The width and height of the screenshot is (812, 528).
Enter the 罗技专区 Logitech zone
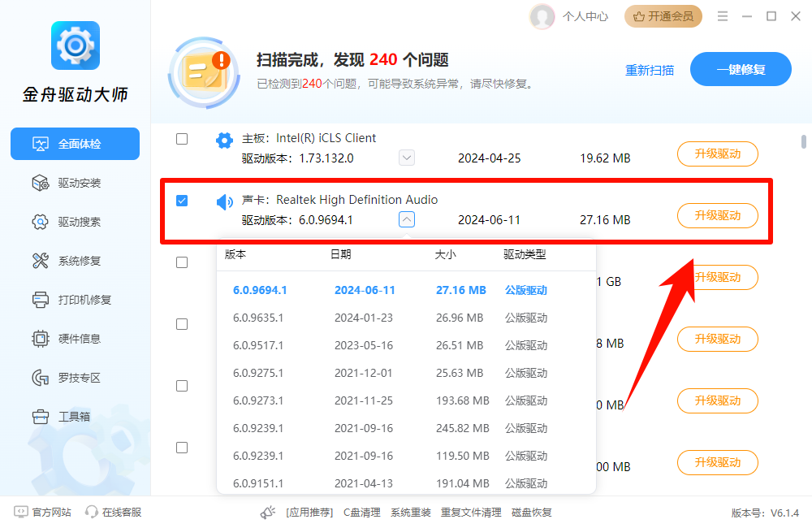tap(75, 377)
